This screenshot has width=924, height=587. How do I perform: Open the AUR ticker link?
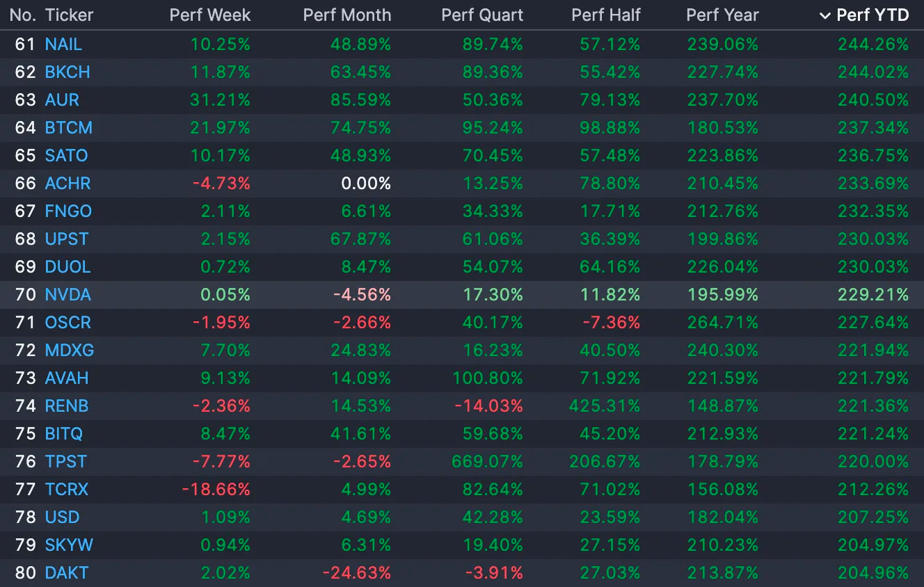point(62,100)
